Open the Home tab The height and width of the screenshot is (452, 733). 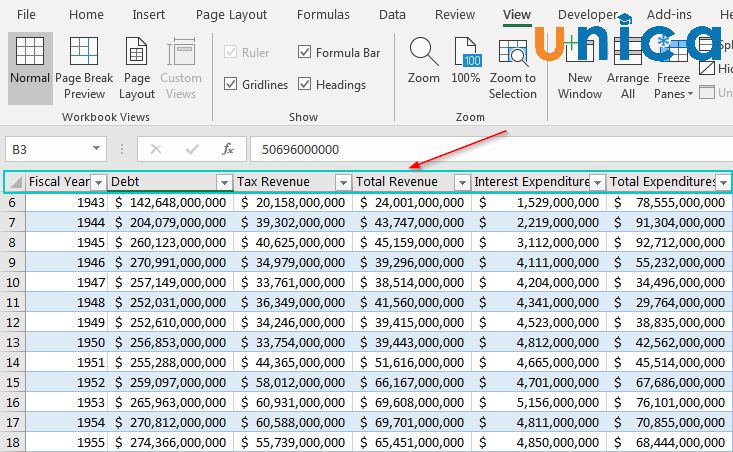[86, 14]
